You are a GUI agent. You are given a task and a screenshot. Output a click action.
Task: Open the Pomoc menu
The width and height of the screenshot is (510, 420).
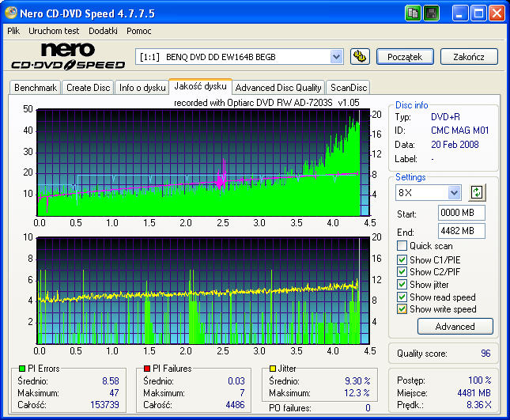click(x=139, y=31)
